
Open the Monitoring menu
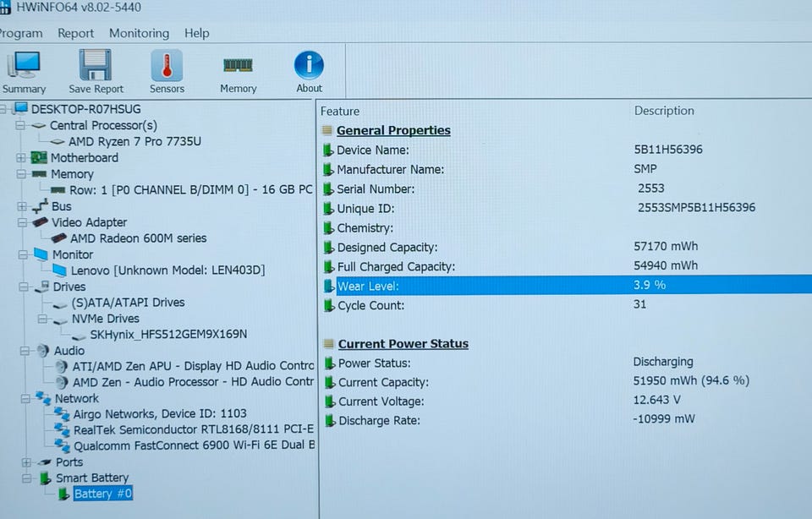pos(139,33)
